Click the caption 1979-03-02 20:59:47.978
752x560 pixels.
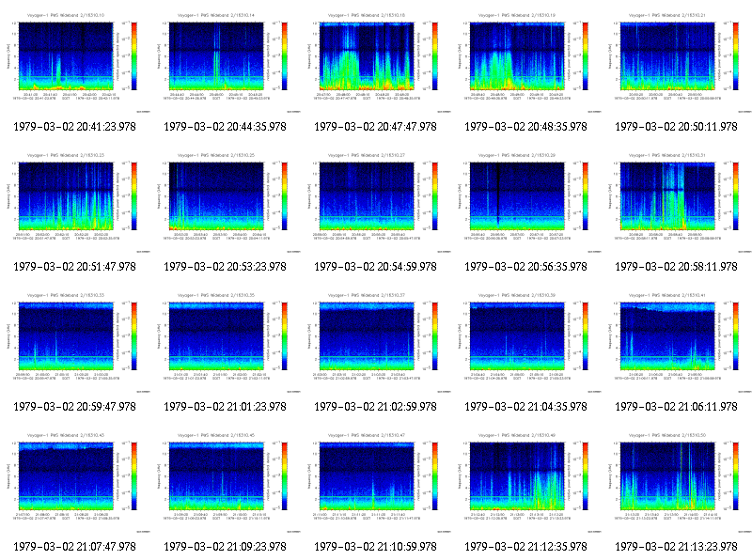click(x=75, y=407)
